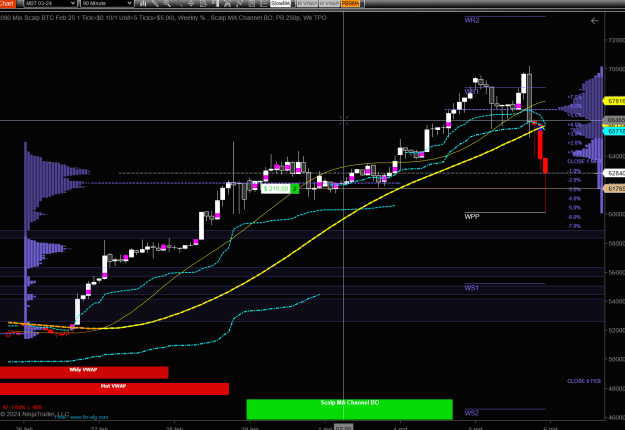This screenshot has width=625, height=430.
Task: Open the chart properties icon
Action: (x=252, y=4)
